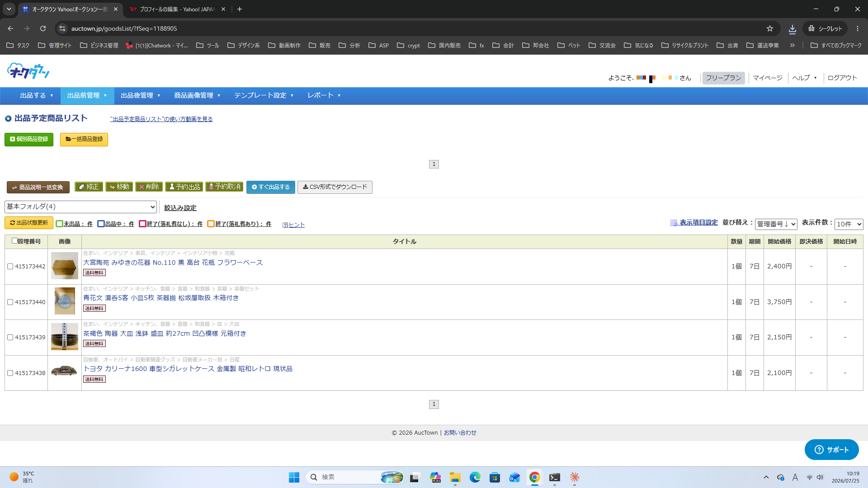Open the 出品前管理 menu tab

(x=87, y=95)
